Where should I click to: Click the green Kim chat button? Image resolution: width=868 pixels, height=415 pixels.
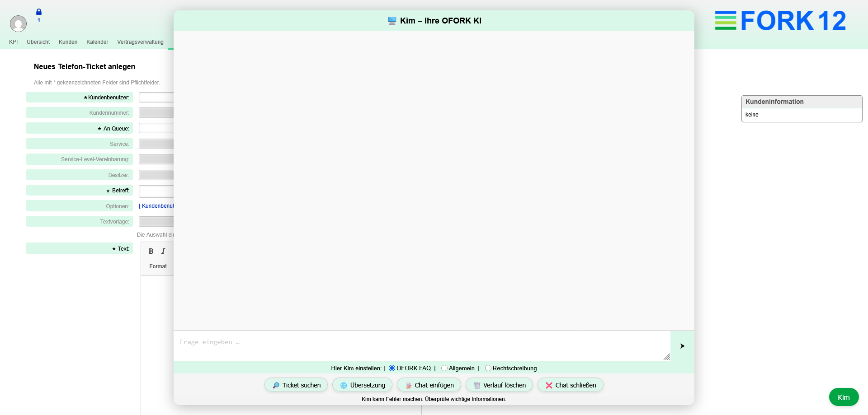[x=843, y=397]
